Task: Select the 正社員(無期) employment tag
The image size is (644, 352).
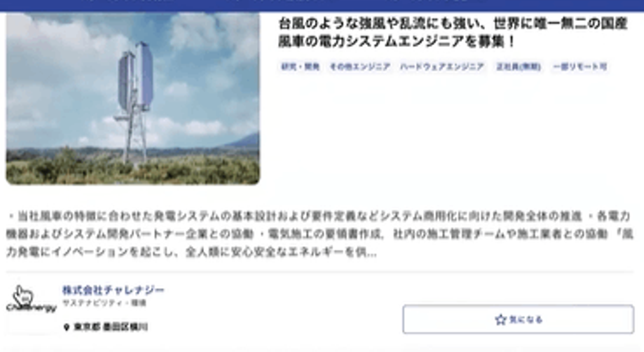Action: 518,67
